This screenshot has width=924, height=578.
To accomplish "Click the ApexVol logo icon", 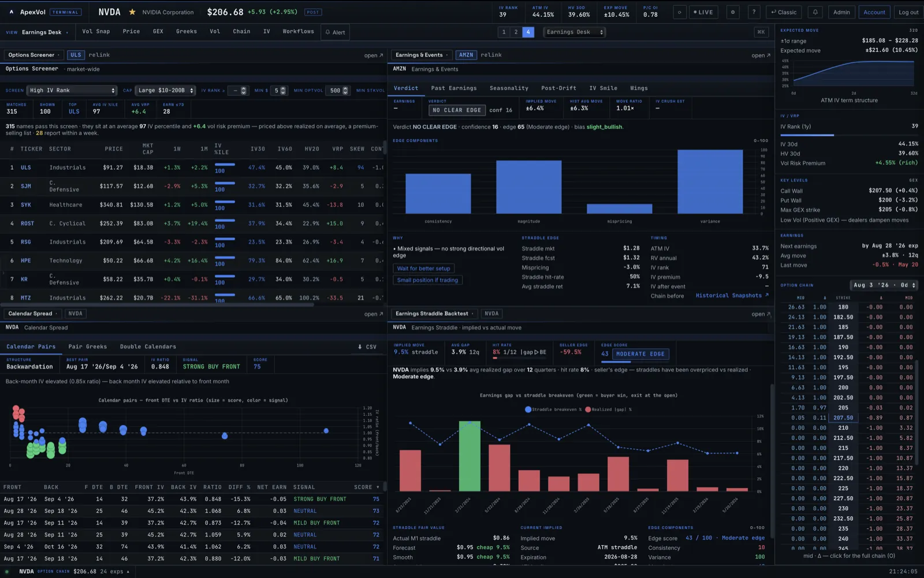I will coord(12,12).
